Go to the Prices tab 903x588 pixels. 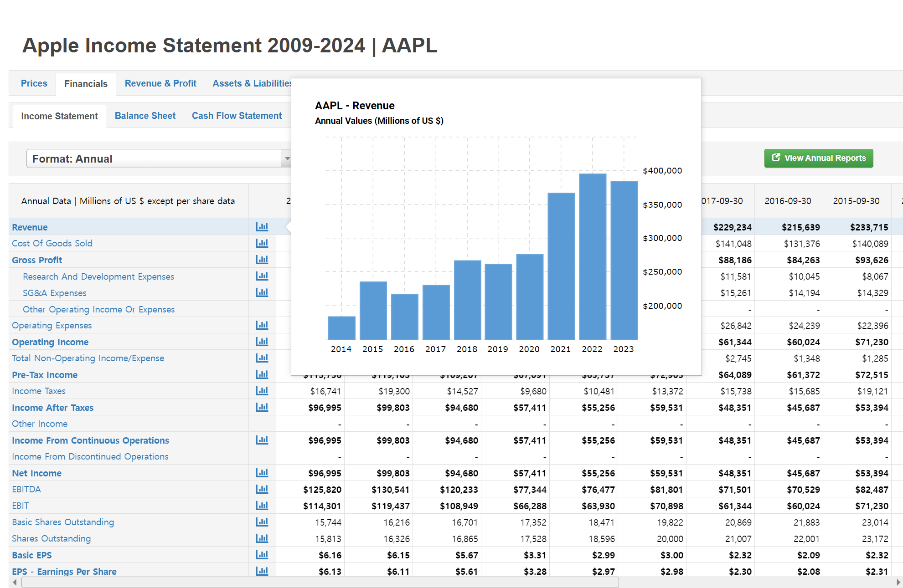[x=34, y=83]
